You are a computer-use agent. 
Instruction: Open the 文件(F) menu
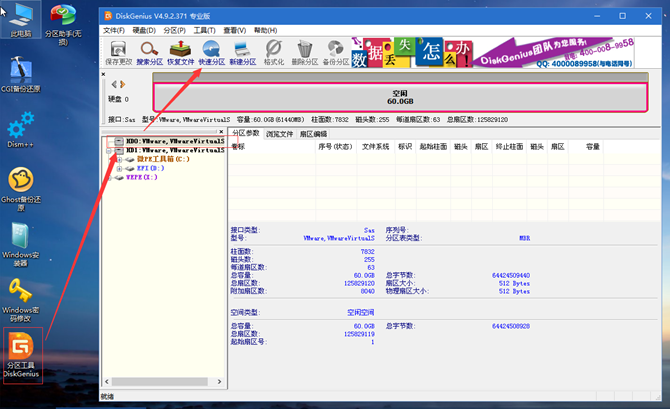114,30
